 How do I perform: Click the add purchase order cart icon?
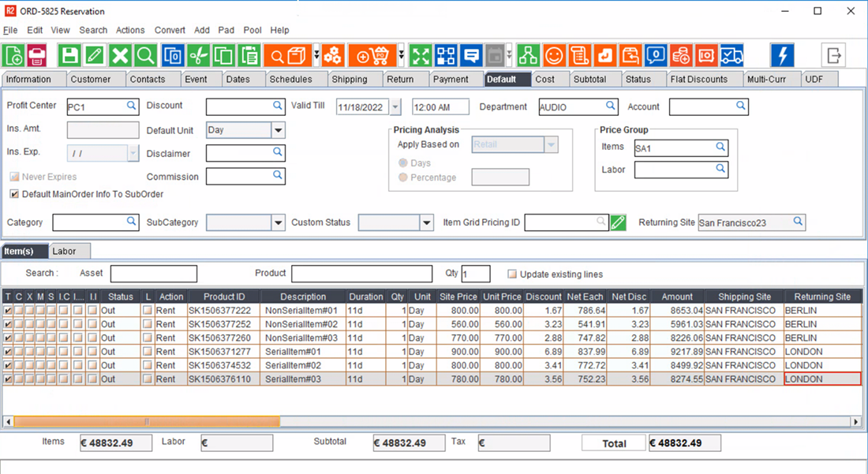(x=372, y=55)
